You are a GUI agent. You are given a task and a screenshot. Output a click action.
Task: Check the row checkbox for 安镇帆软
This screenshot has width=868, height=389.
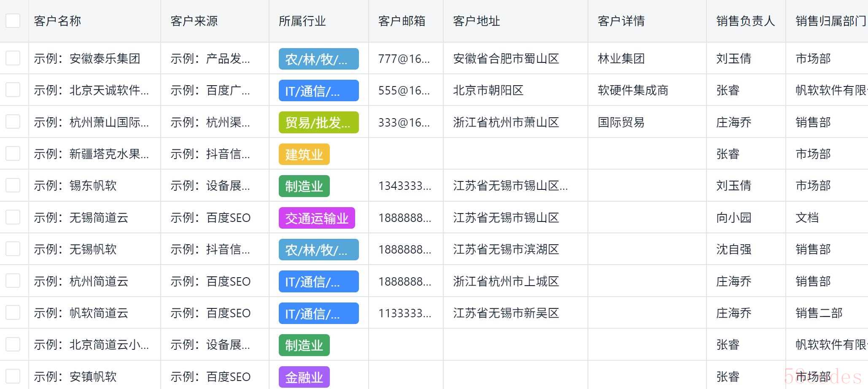coord(13,376)
